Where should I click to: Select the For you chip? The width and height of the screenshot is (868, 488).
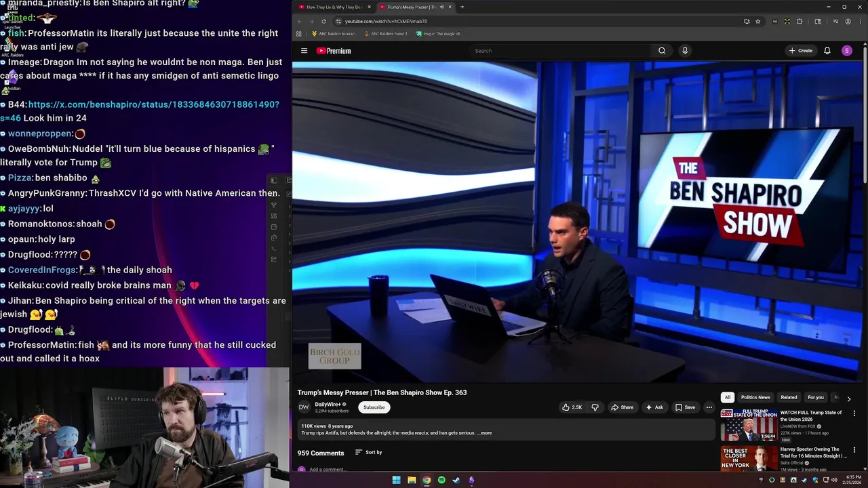(816, 397)
